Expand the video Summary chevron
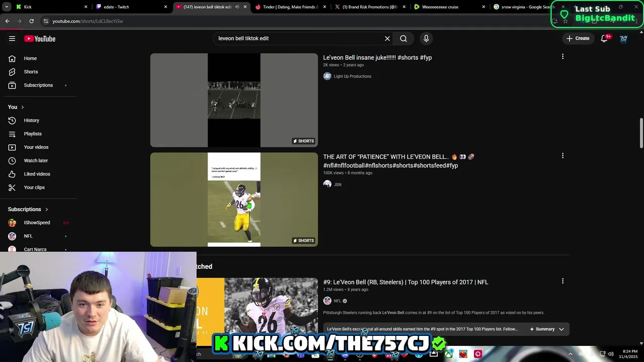644x362 pixels. pos(561,329)
